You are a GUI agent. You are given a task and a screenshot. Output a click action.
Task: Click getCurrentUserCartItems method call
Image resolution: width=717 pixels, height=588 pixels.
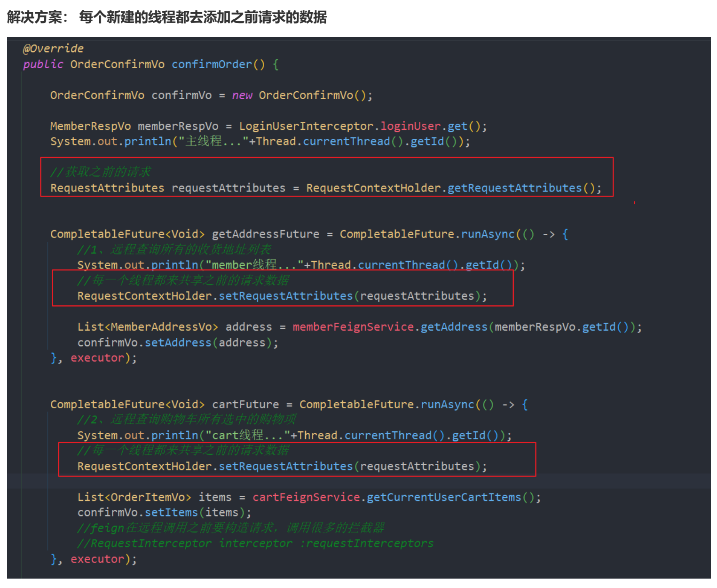tap(444, 497)
